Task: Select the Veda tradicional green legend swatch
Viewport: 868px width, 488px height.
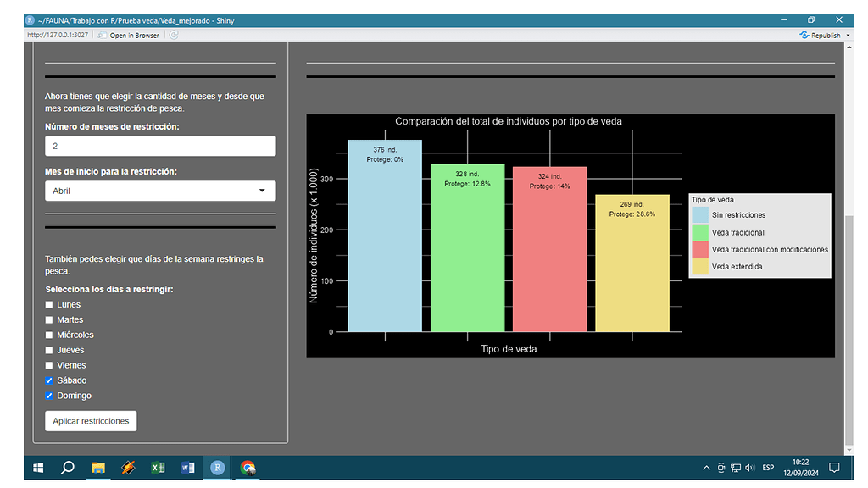Action: [699, 232]
